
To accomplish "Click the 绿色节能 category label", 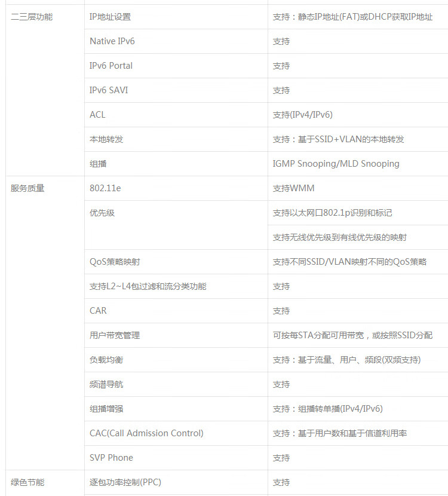I will (x=27, y=482).
